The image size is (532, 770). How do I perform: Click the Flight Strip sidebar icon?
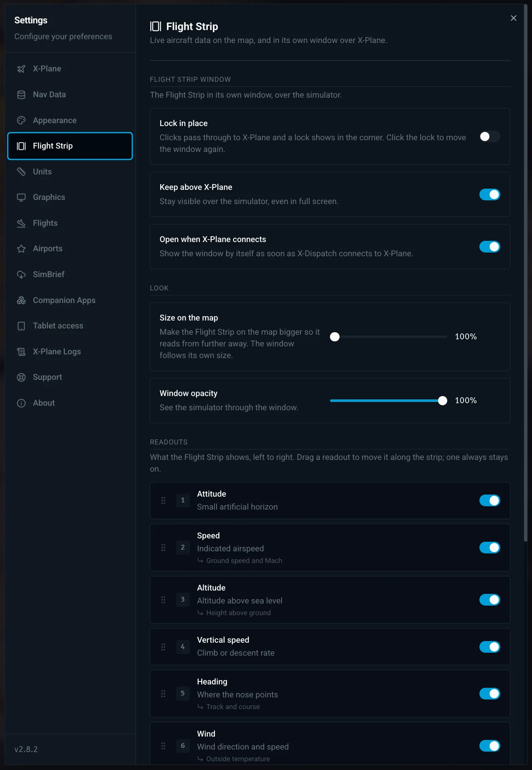pyautogui.click(x=21, y=146)
